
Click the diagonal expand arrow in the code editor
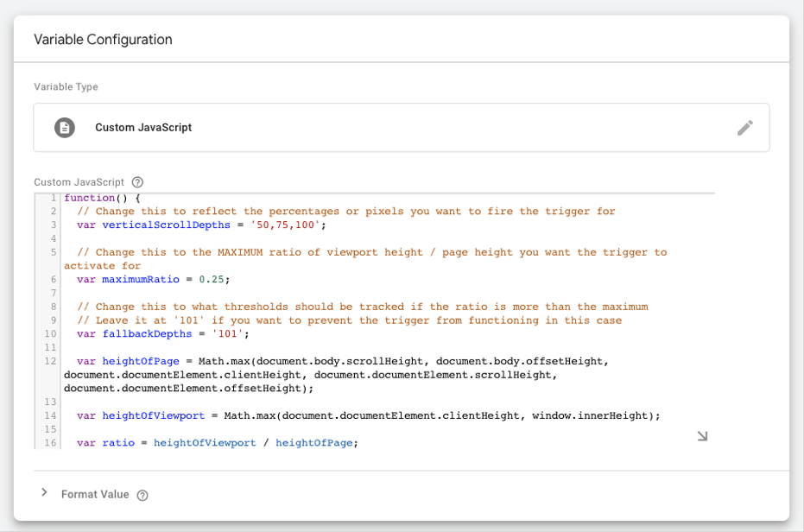click(x=702, y=435)
